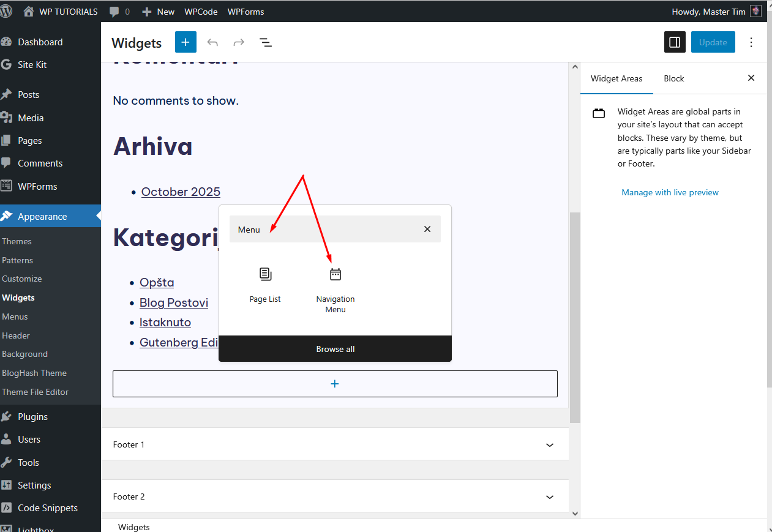Click the add block appender bar

[335, 384]
